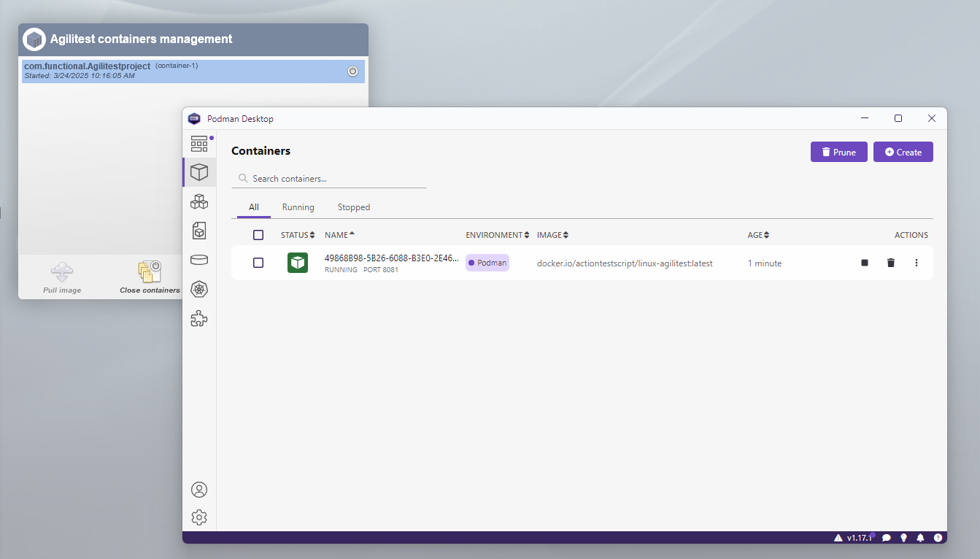The width and height of the screenshot is (980, 559).
Task: Open the Pods icon in sidebar
Action: pyautogui.click(x=199, y=201)
